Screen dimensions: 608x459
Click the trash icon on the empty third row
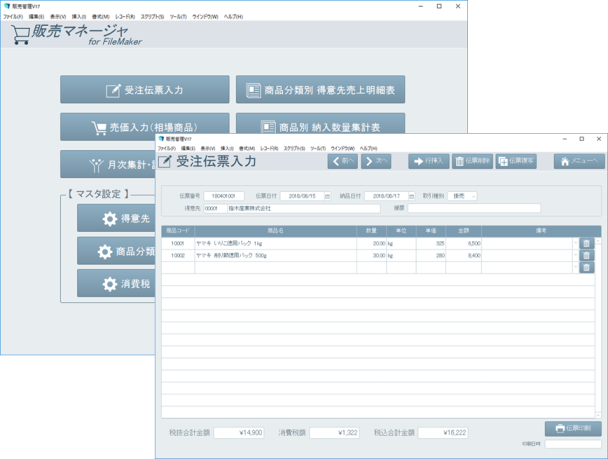pos(587,267)
